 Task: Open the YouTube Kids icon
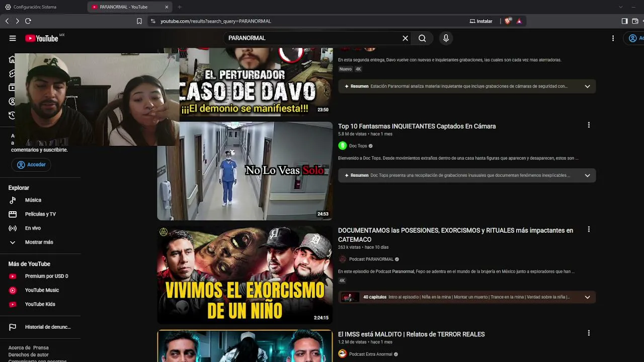[13, 304]
